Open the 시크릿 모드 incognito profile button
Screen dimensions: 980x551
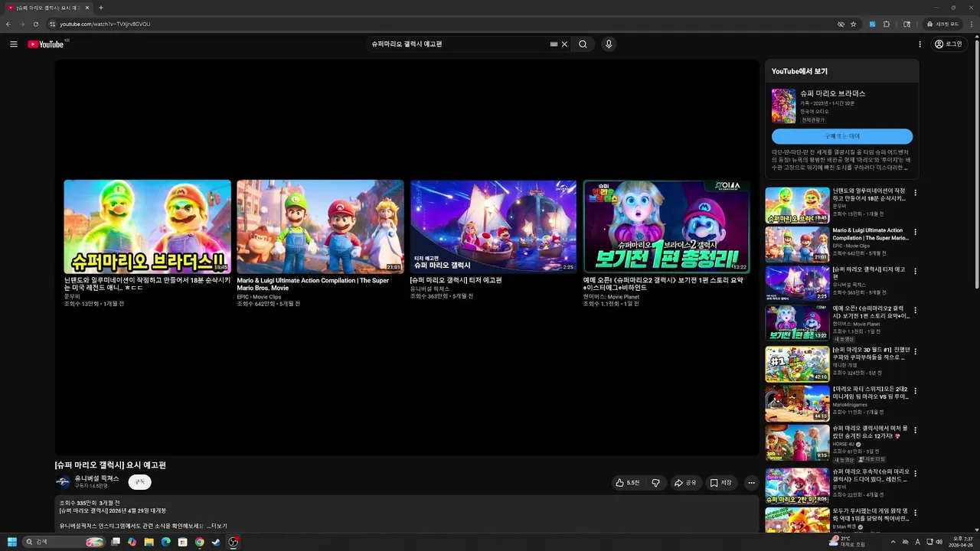pos(942,24)
